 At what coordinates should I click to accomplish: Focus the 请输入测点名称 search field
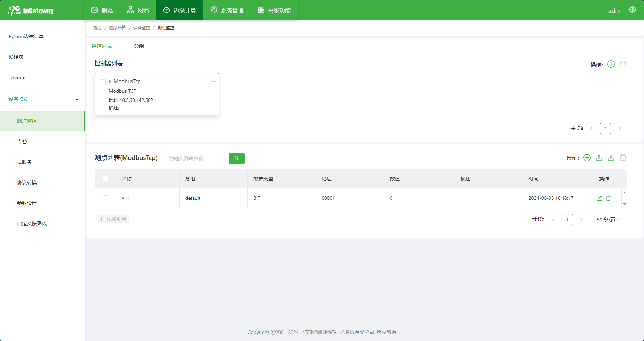[197, 158]
